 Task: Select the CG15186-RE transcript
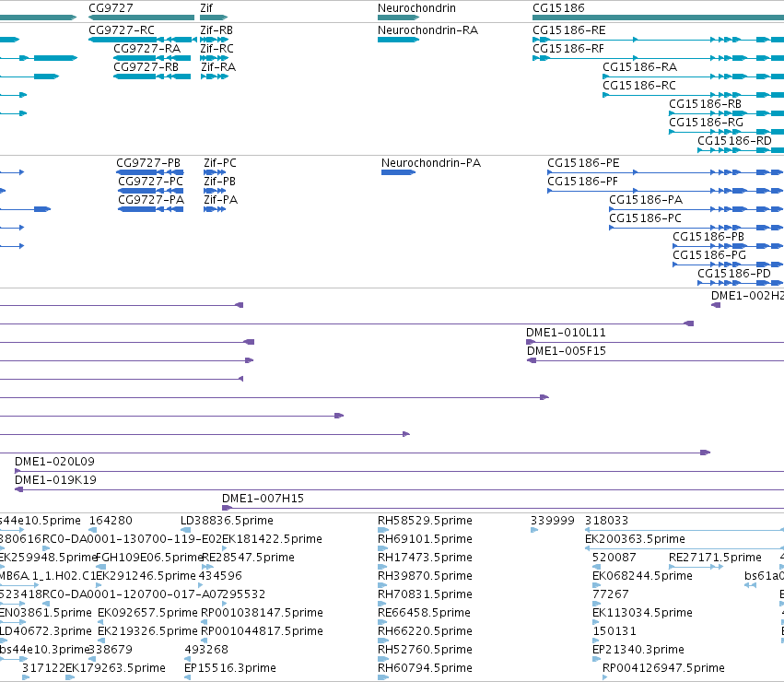pos(568,30)
